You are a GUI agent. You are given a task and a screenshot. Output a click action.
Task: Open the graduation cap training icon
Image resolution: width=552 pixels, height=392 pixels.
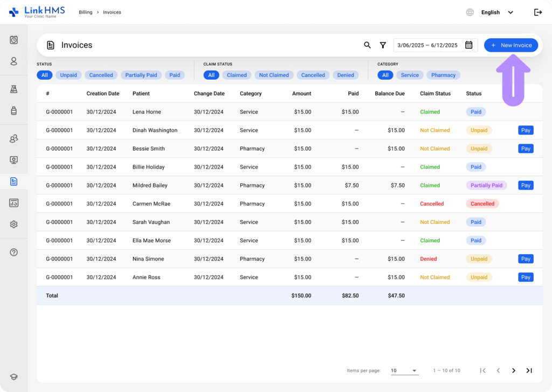pyautogui.click(x=13, y=376)
